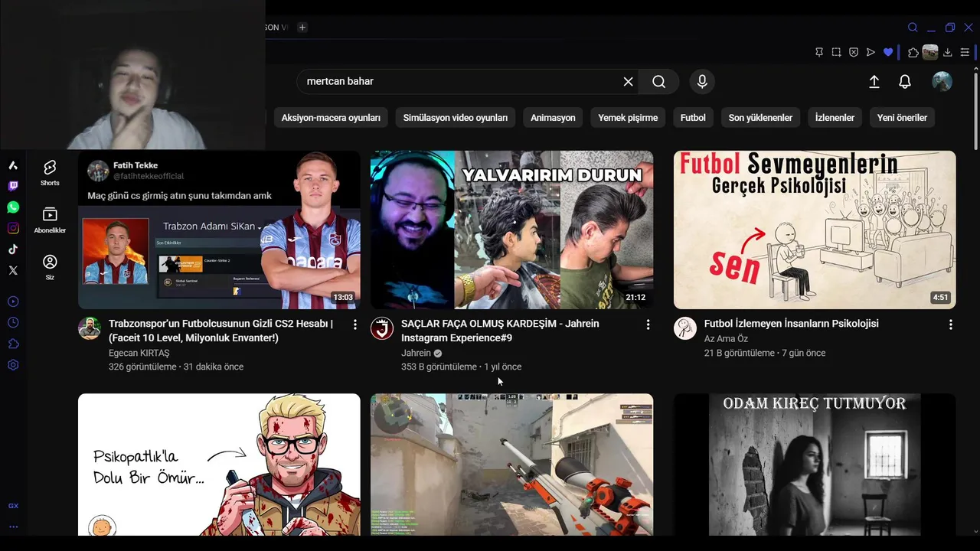The width and height of the screenshot is (980, 551).
Task: Open SAÇLAR FAÇA OLMUŞ KARDEŞİM video title
Action: pos(500,331)
